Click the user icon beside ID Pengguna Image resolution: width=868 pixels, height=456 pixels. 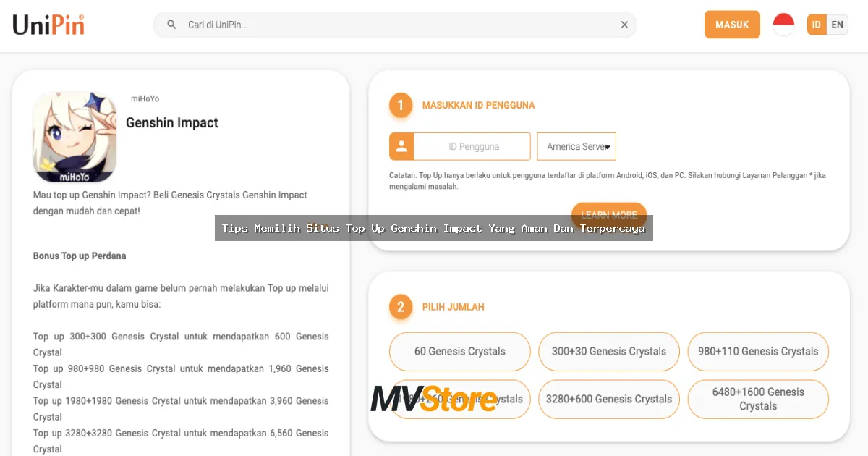[x=401, y=146]
